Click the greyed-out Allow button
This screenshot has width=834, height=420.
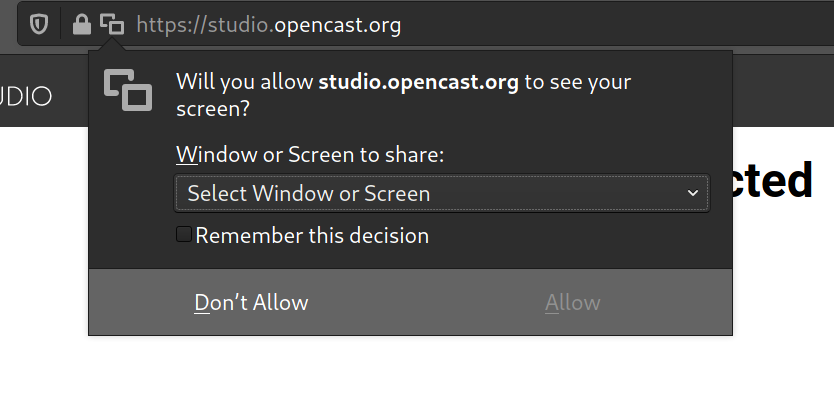click(572, 303)
